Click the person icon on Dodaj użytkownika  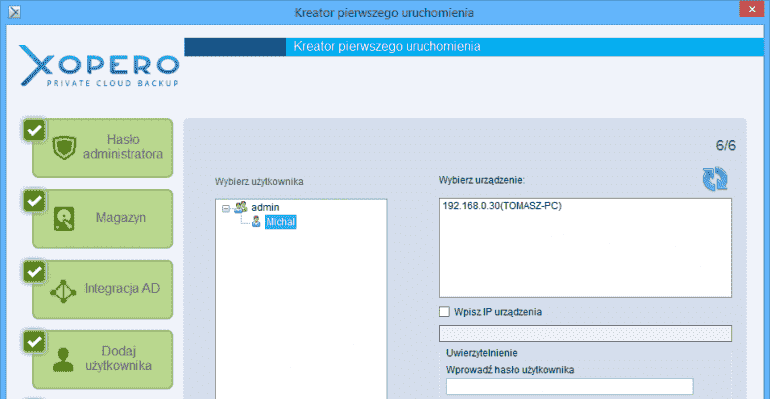coord(63,360)
